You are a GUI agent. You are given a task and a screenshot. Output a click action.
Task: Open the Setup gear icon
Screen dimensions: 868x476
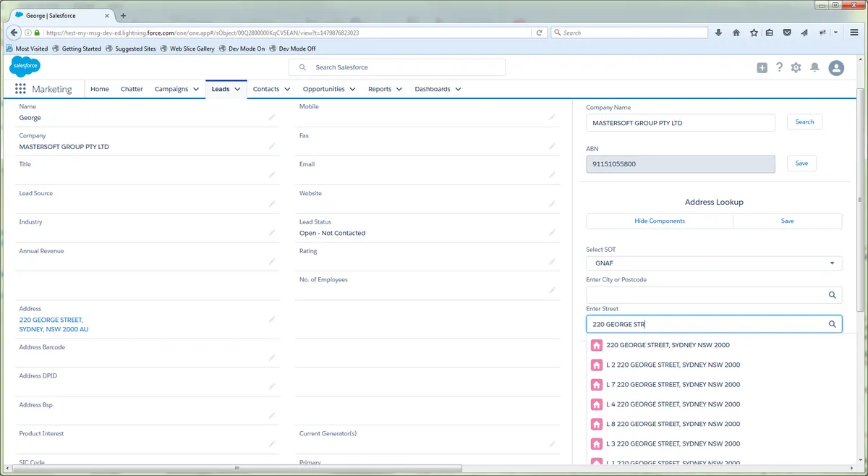[796, 67]
